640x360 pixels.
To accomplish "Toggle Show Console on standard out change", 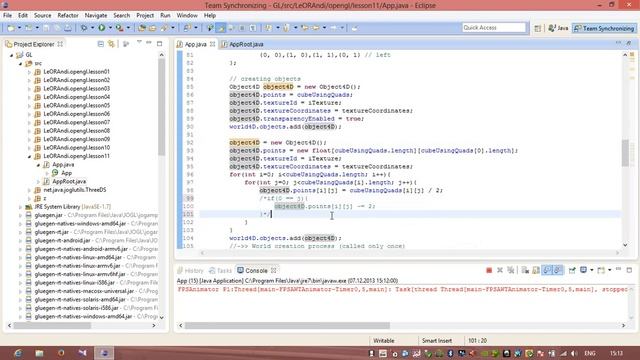I will pyautogui.click(x=547, y=270).
